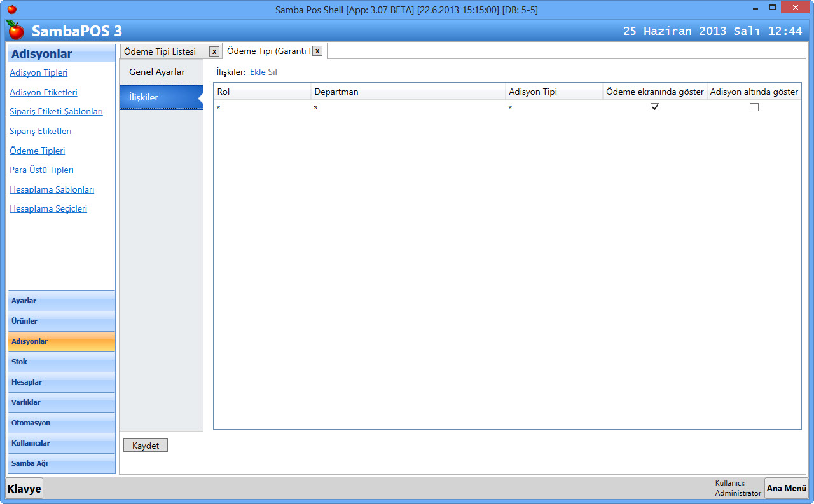Expand the Ürünler menu section

tap(62, 321)
